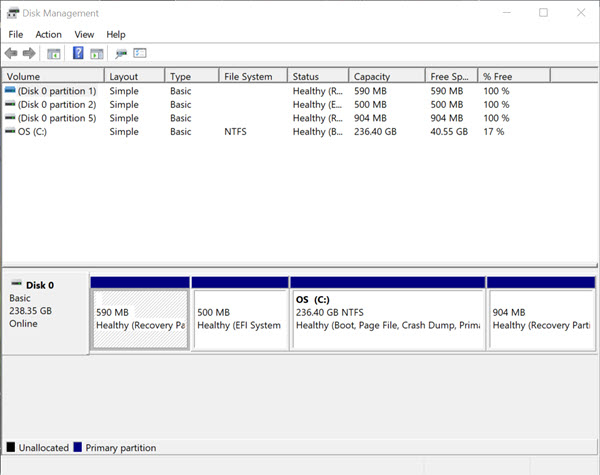The image size is (600, 475).
Task: Click the blue Help question mark icon
Action: (78, 53)
